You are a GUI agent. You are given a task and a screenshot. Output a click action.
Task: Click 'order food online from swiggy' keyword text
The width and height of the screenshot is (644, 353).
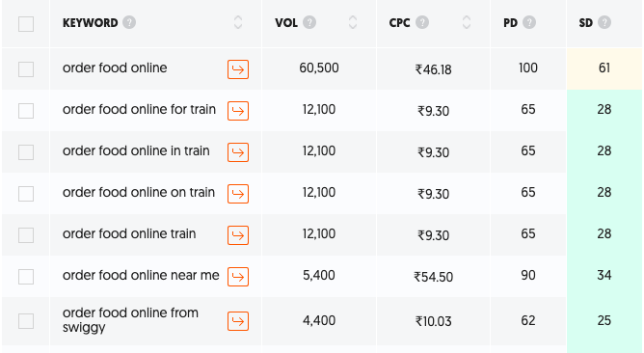130,319
